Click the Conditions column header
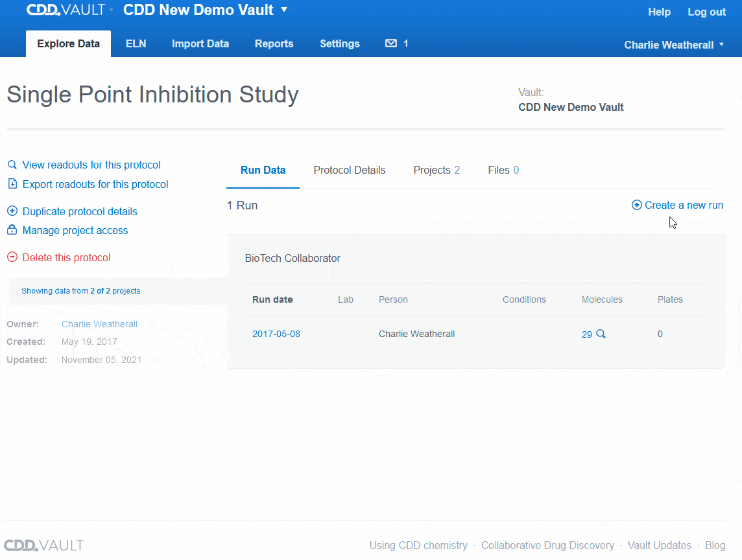Image resolution: width=742 pixels, height=560 pixels. tap(524, 299)
